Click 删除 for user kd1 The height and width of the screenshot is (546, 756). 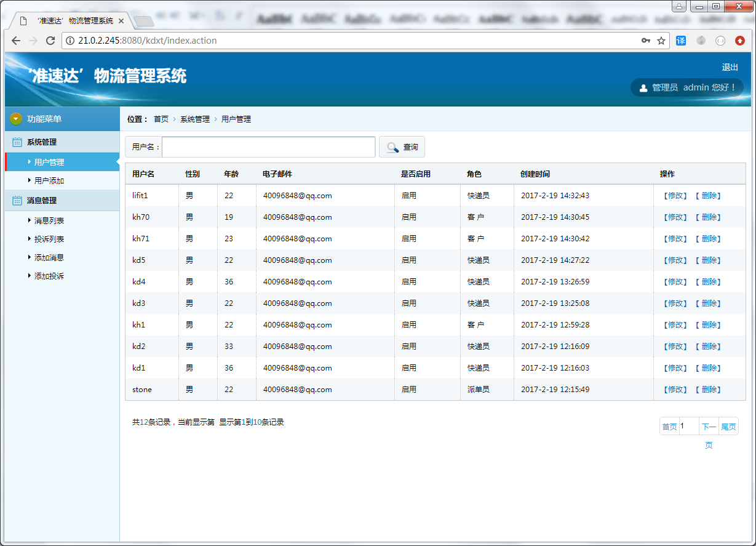point(708,367)
